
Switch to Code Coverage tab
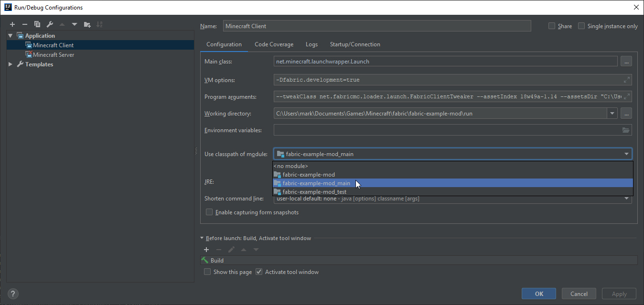274,44
